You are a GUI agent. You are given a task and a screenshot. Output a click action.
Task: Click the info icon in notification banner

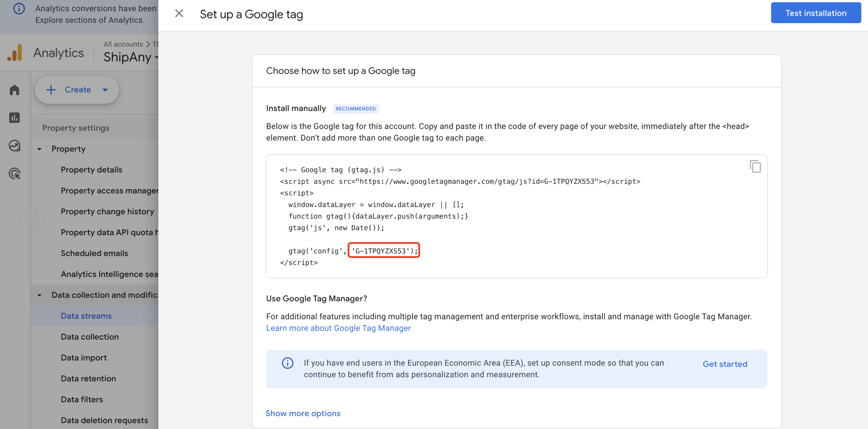point(19,8)
